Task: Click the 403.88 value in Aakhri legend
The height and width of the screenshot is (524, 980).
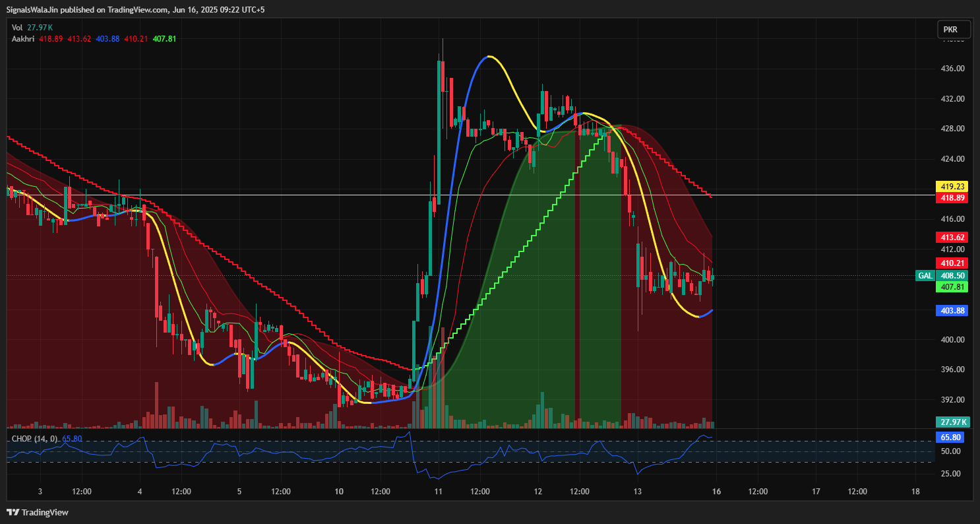Action: pos(107,39)
